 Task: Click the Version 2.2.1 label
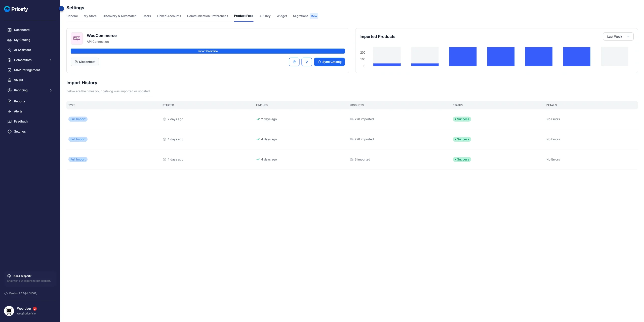23,293
